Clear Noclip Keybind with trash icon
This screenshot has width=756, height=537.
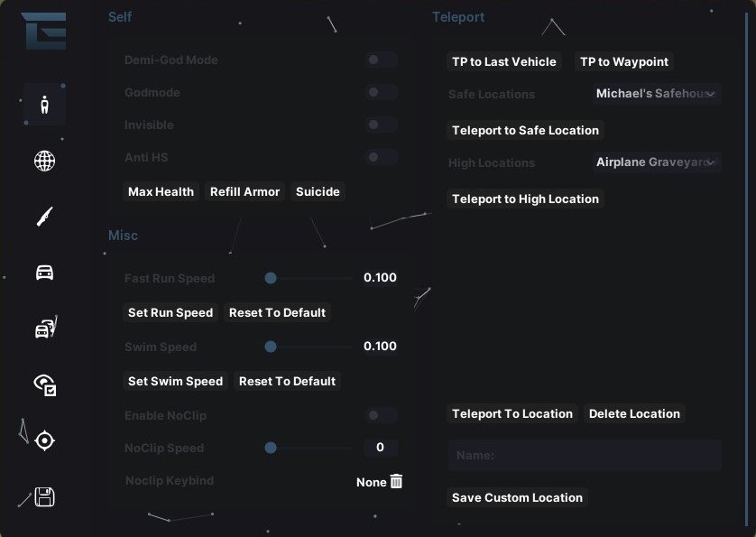pos(396,481)
